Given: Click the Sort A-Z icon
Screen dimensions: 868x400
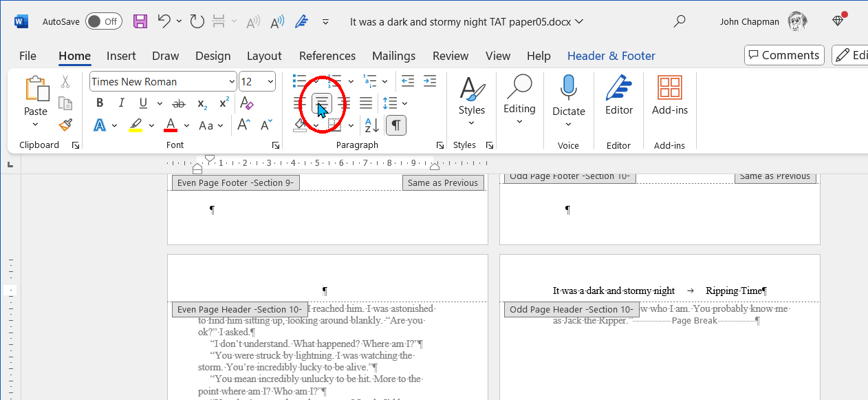Looking at the screenshot, I should (x=372, y=125).
